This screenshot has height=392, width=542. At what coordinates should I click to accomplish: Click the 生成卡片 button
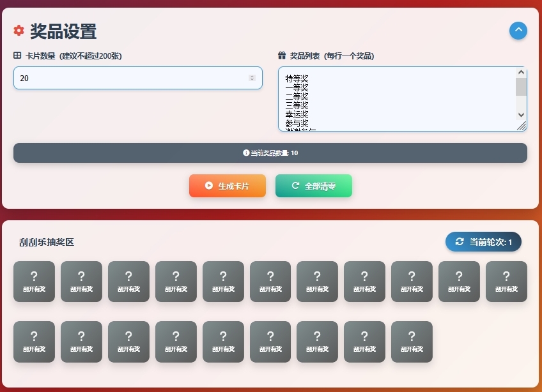228,186
